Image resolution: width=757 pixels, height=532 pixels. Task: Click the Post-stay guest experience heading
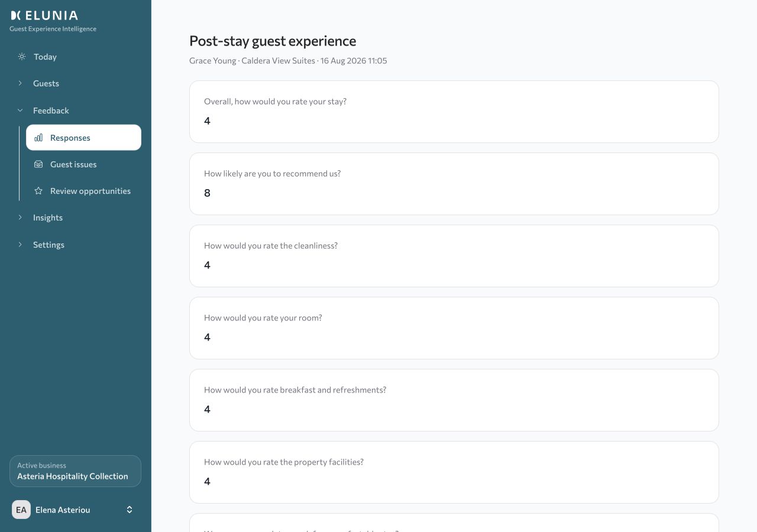click(273, 41)
